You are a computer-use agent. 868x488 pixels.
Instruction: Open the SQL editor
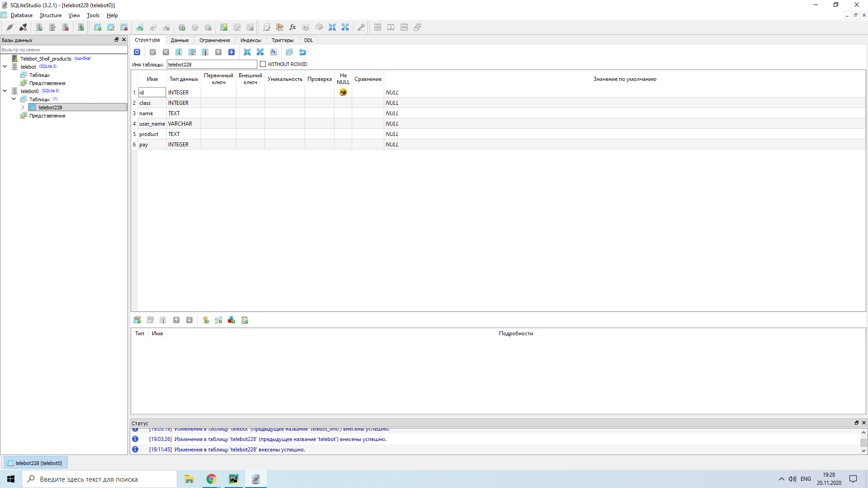click(x=267, y=28)
